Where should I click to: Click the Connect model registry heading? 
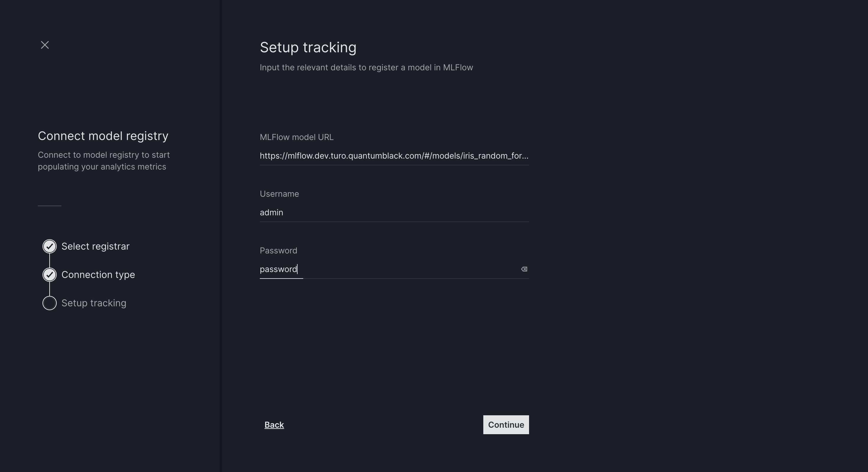coord(103,136)
